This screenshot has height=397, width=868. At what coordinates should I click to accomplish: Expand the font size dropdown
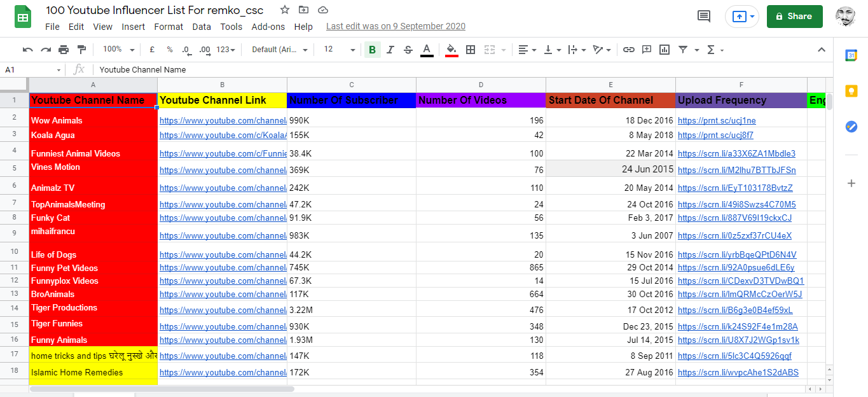tap(340, 50)
